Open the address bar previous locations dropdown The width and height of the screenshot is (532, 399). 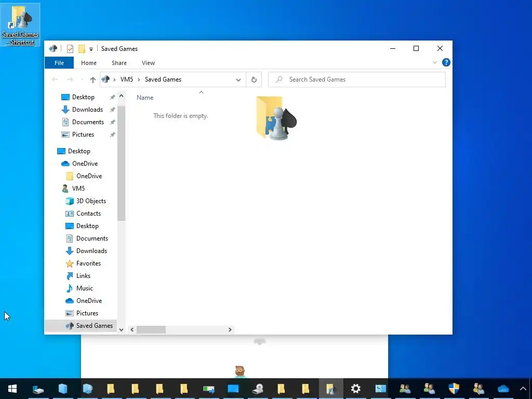pyautogui.click(x=238, y=79)
